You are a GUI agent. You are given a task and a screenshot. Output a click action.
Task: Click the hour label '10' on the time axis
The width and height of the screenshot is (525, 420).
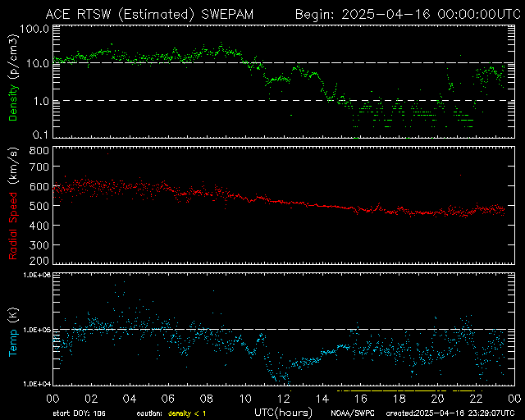[x=245, y=399]
